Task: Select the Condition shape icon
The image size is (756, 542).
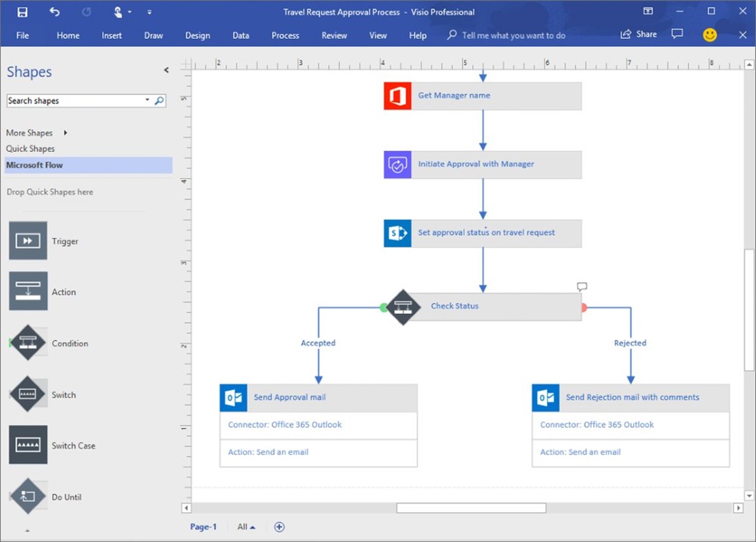Action: pos(28,343)
